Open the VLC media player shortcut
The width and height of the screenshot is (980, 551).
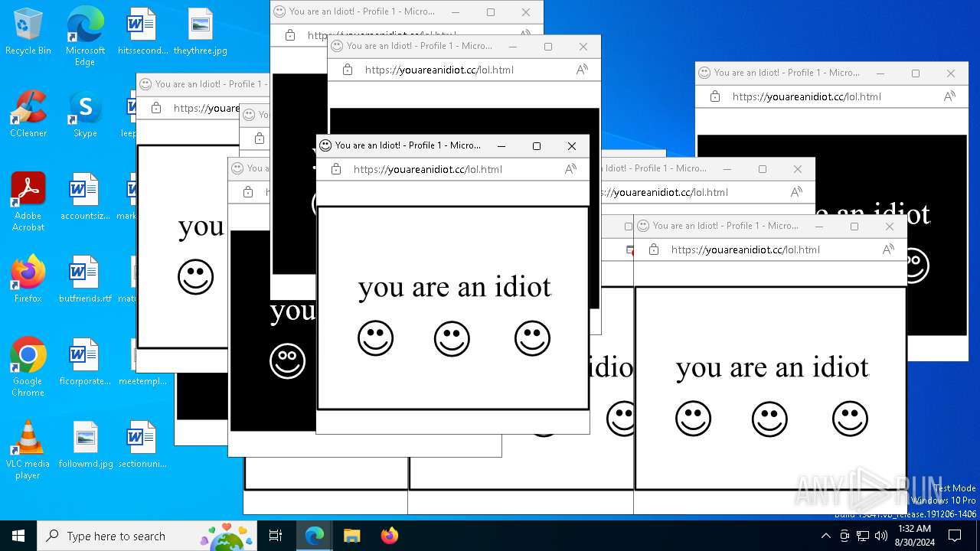tap(28, 450)
